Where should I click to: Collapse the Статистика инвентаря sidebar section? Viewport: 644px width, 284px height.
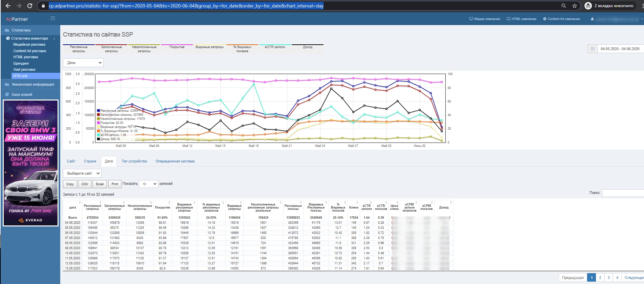point(54,39)
